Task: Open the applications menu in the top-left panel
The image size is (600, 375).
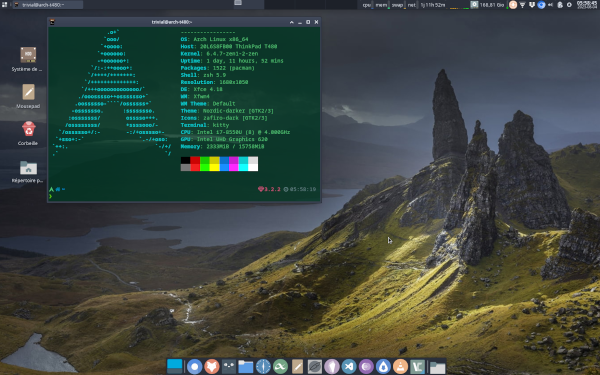Action: tap(5, 5)
